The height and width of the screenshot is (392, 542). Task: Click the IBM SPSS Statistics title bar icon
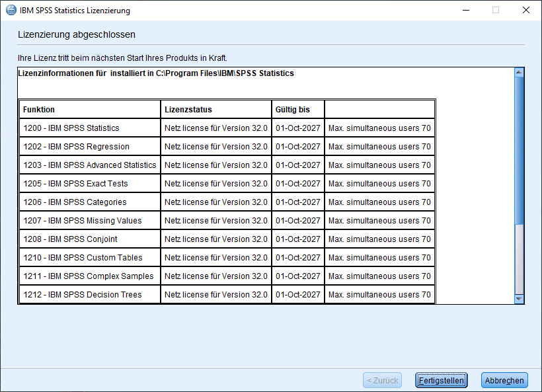point(11,10)
